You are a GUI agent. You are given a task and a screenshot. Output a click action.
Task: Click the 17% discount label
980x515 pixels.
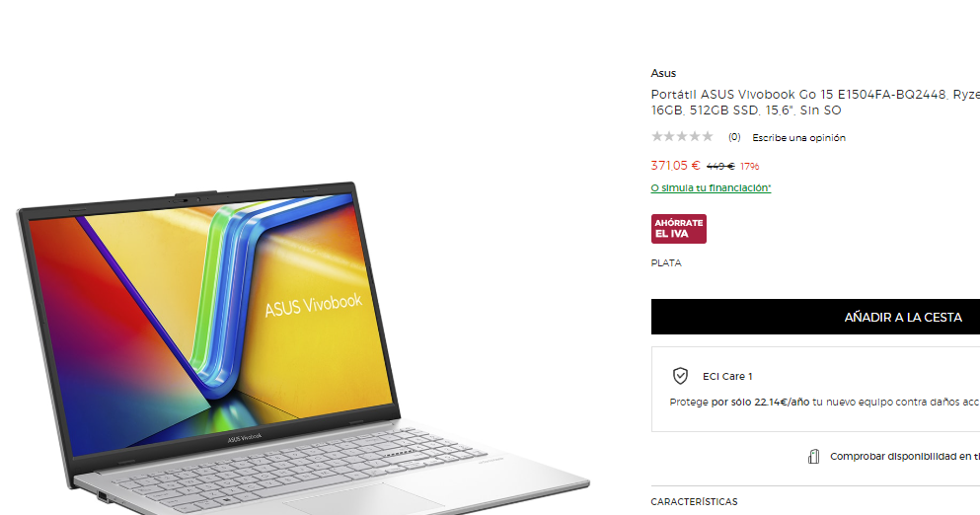pyautogui.click(x=749, y=167)
